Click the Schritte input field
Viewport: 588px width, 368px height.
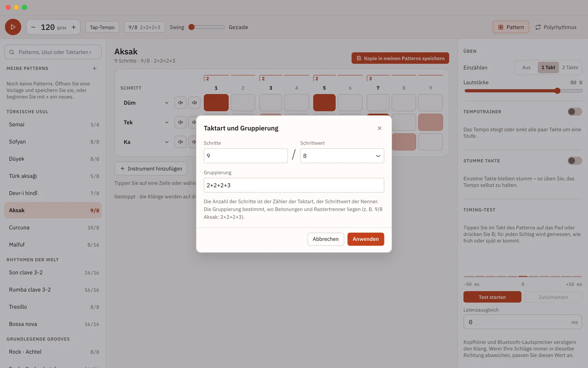pyautogui.click(x=246, y=156)
